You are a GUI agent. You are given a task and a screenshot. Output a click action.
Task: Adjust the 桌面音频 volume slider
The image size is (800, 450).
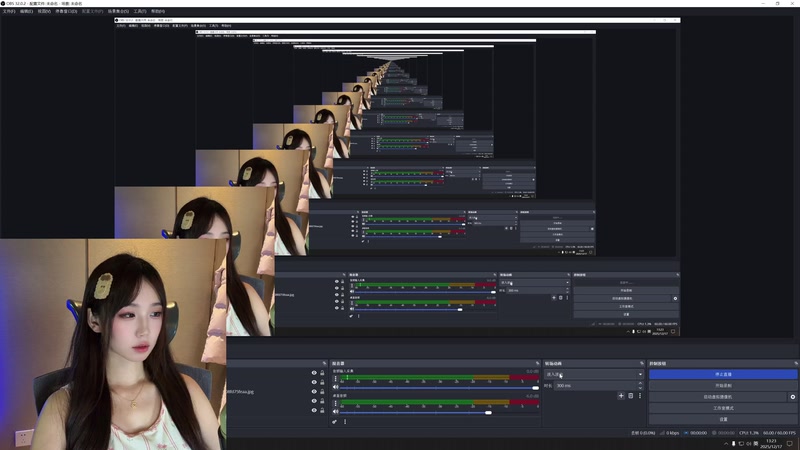point(439,412)
